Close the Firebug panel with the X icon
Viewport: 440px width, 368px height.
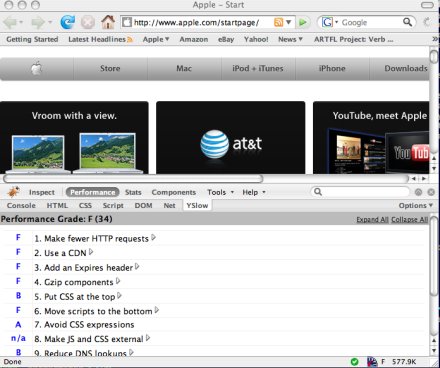(431, 192)
